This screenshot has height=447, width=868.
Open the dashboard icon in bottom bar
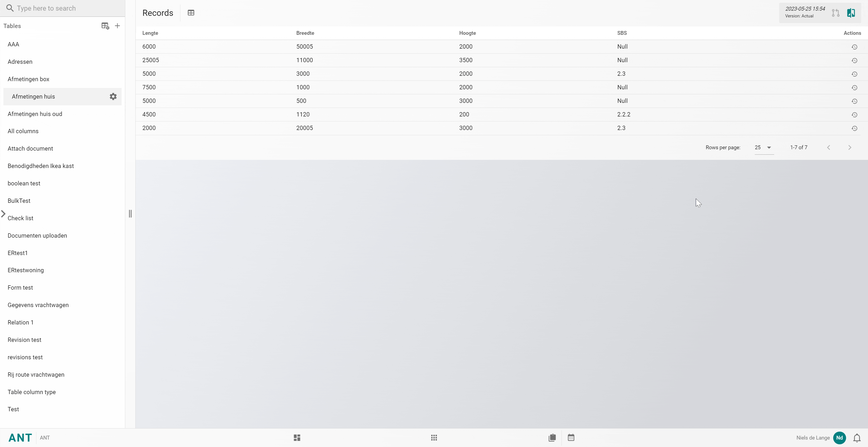tap(297, 438)
